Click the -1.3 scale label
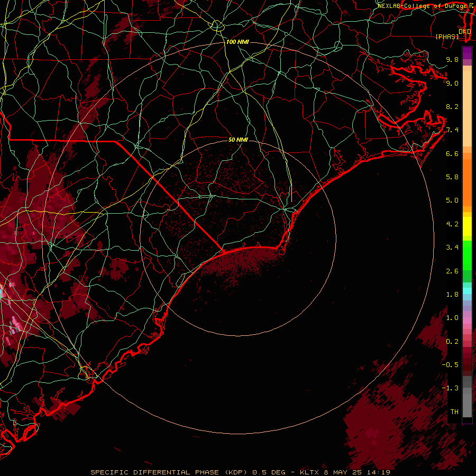 [450, 388]
